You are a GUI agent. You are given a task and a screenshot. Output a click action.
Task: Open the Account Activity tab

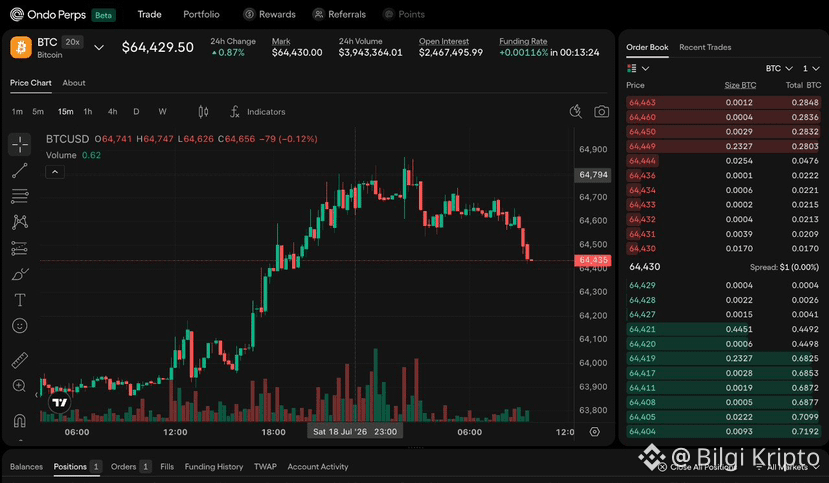click(318, 467)
